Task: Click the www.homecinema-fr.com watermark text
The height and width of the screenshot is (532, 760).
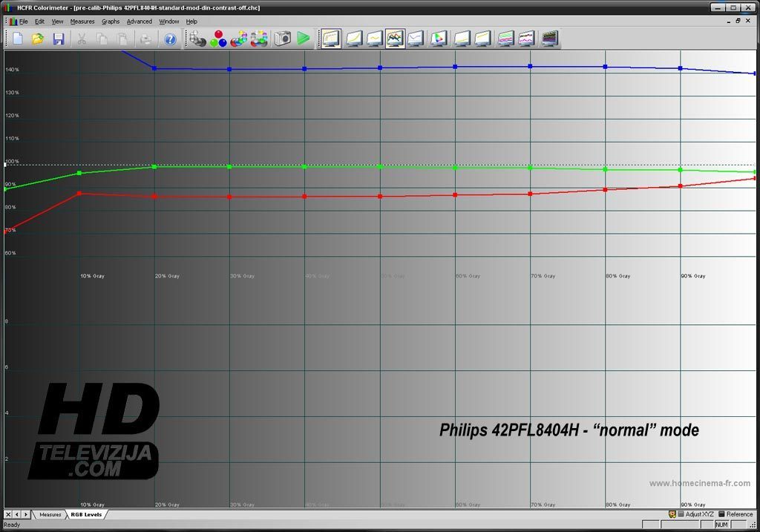Action: (x=699, y=484)
